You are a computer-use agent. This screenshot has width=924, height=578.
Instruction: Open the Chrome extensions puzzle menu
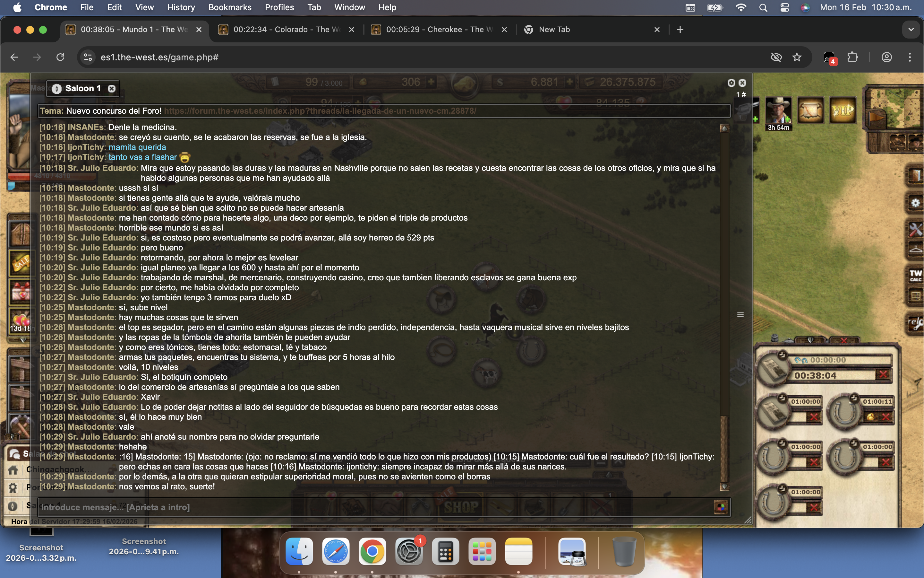point(852,57)
